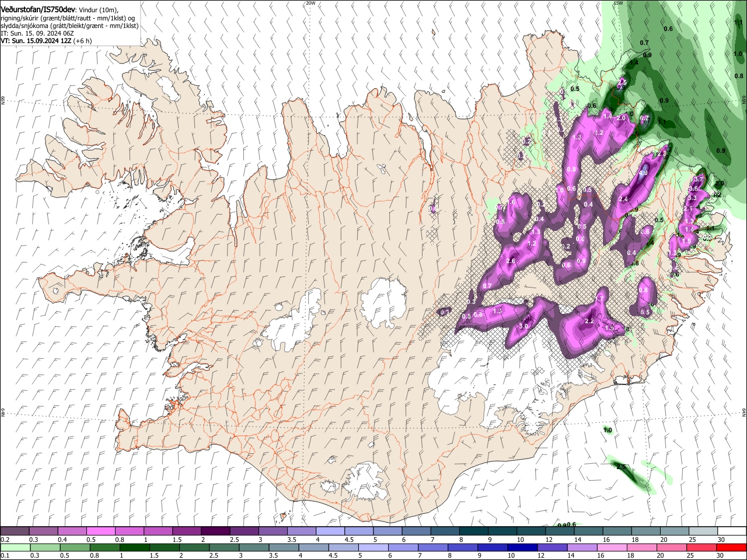Select the dark teal snow swatch labeled 8
747x560 pixels.
[474, 531]
